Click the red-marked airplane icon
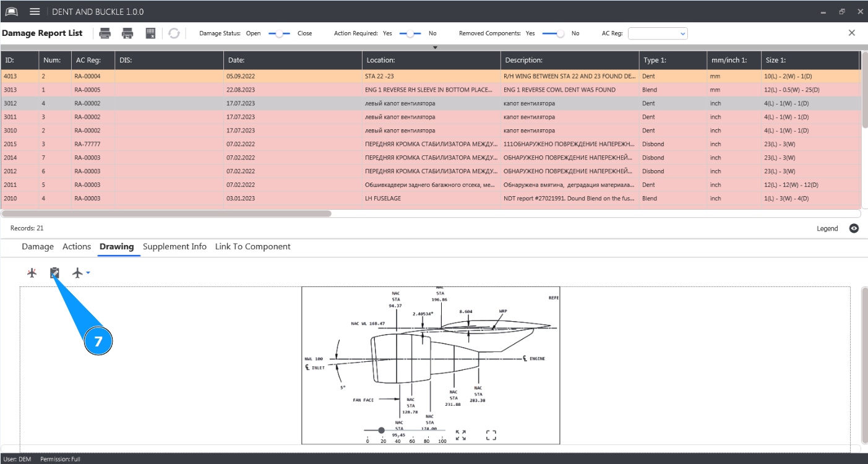868x464 pixels. pyautogui.click(x=32, y=273)
